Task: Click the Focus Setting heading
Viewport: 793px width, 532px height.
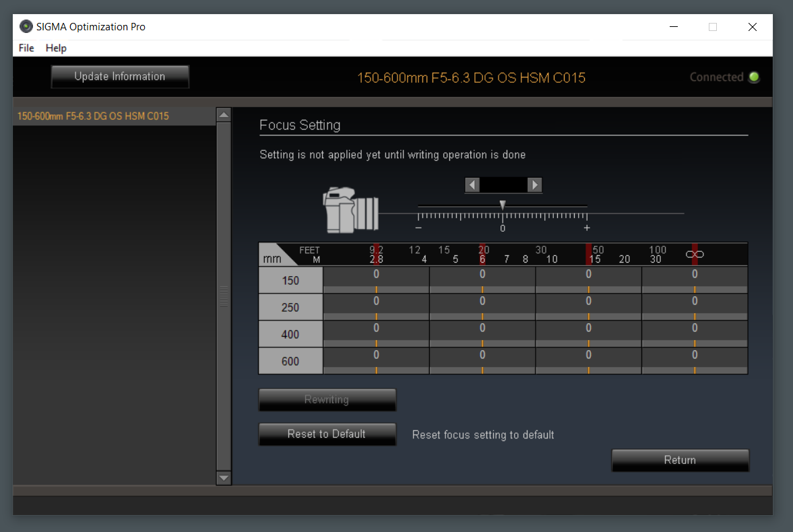Action: [x=300, y=125]
